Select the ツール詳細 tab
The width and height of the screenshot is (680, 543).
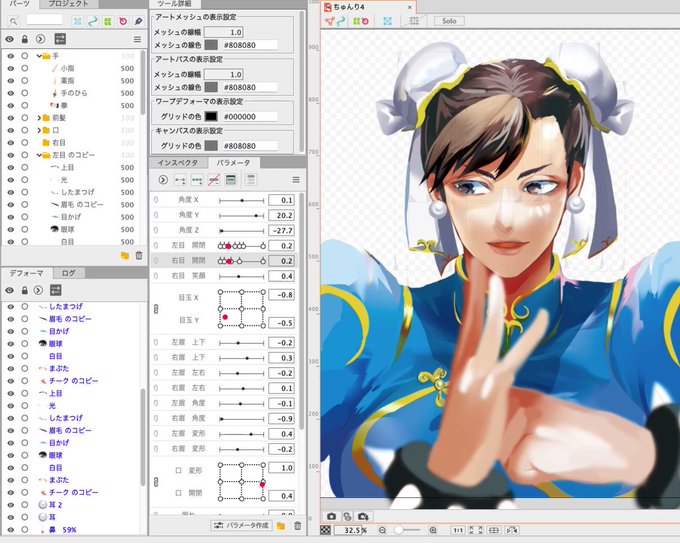175,3
